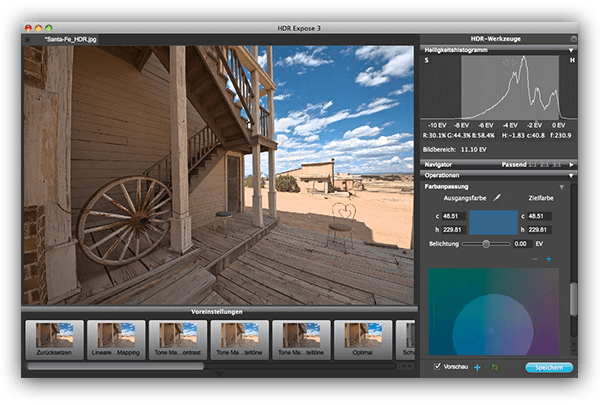Collapse presets with the bottom triangle
The image size is (600, 405).
[x=219, y=374]
